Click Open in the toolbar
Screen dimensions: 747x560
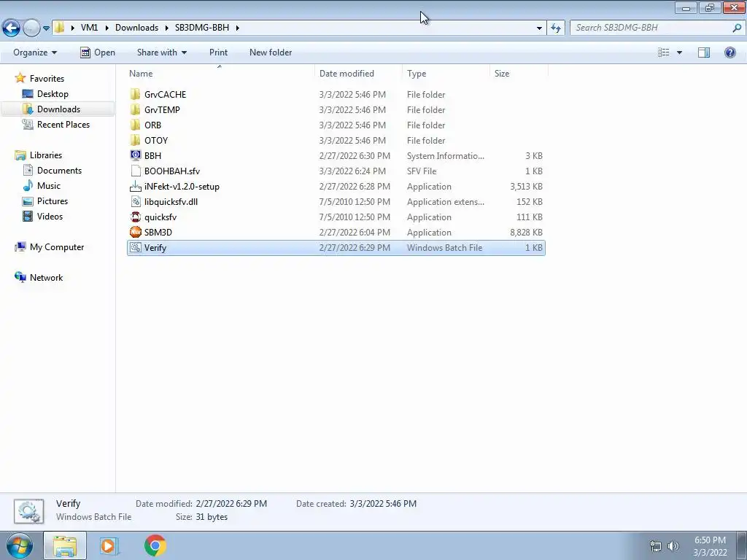98,52
